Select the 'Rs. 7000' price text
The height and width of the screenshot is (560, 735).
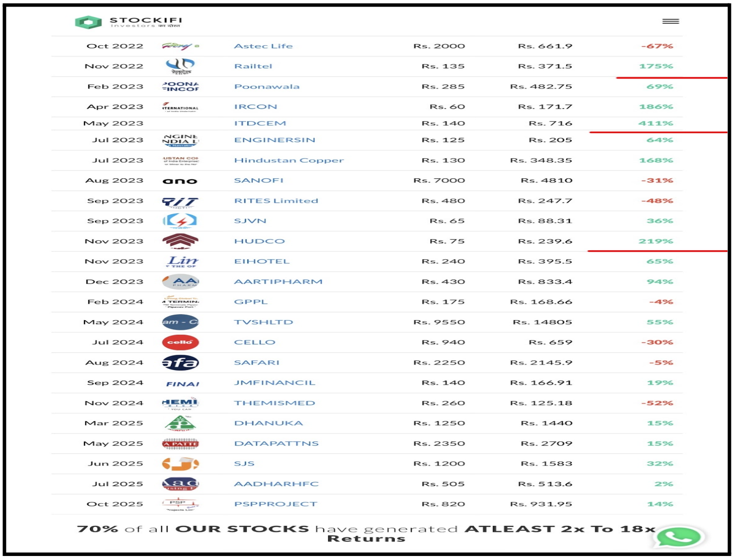pyautogui.click(x=439, y=180)
